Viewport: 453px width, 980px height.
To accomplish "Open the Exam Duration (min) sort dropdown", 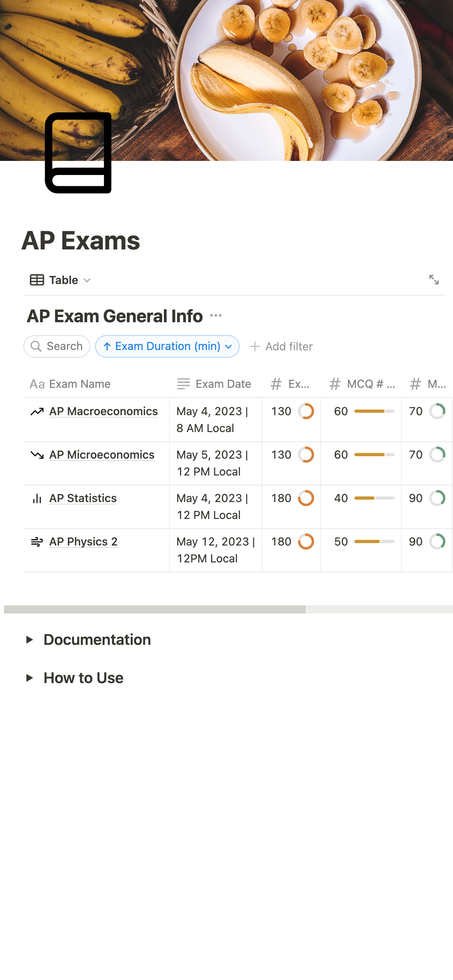I will point(168,346).
